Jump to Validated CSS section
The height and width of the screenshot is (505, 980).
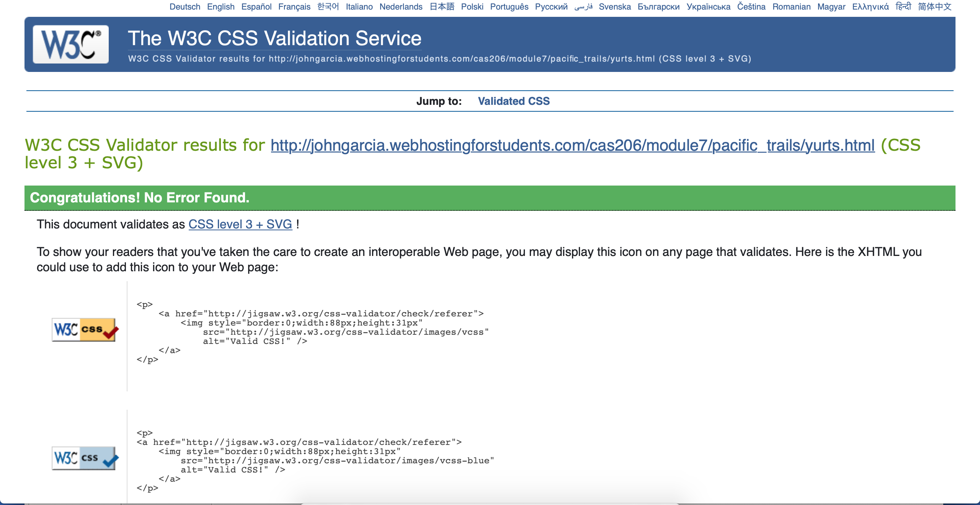coord(513,101)
